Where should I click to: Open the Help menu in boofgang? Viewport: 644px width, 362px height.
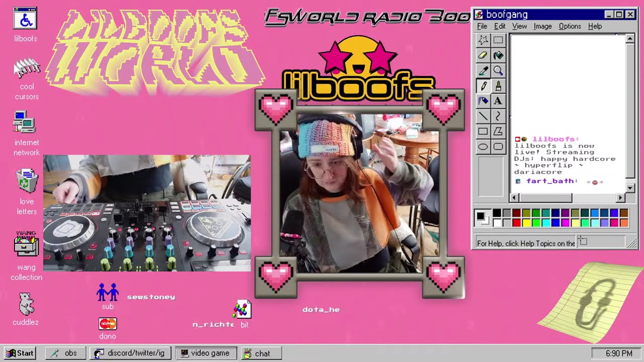point(595,26)
